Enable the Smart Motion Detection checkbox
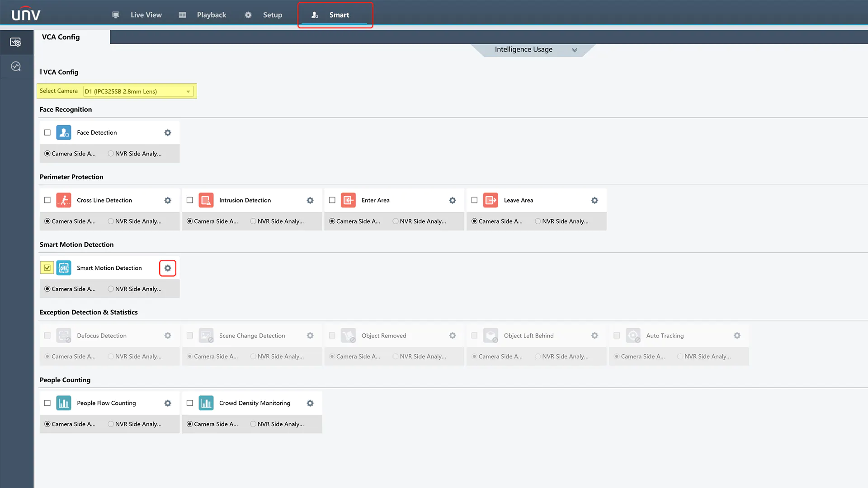 [47, 267]
